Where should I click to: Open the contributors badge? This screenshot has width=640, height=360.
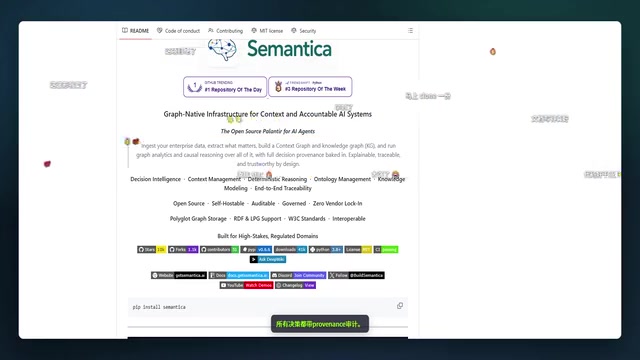[219, 249]
